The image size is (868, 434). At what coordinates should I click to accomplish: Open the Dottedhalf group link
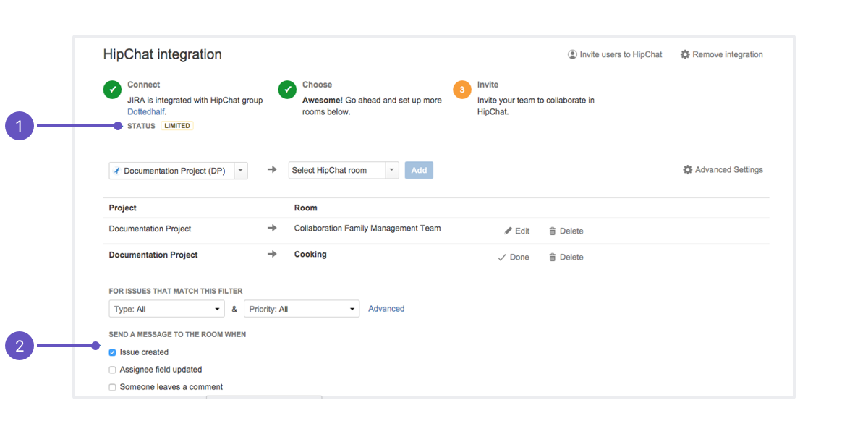146,112
